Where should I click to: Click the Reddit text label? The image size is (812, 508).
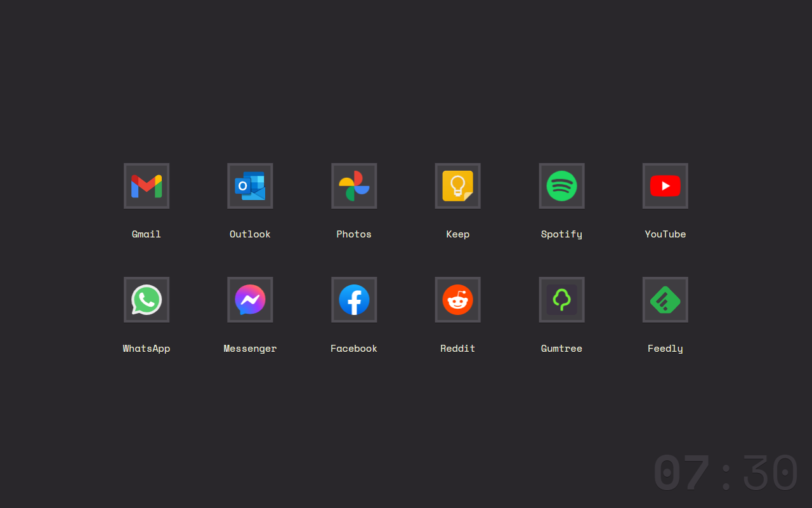click(457, 348)
